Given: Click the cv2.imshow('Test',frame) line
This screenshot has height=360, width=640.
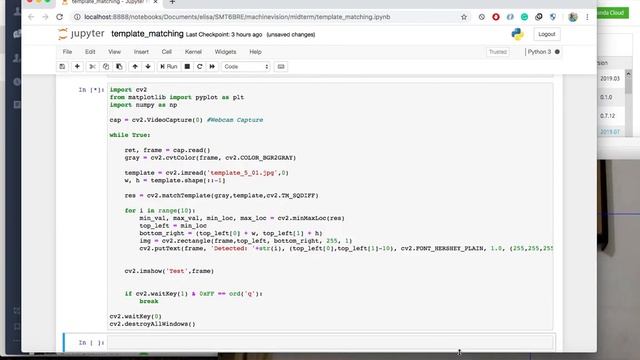Looking at the screenshot, I should tap(169, 271).
